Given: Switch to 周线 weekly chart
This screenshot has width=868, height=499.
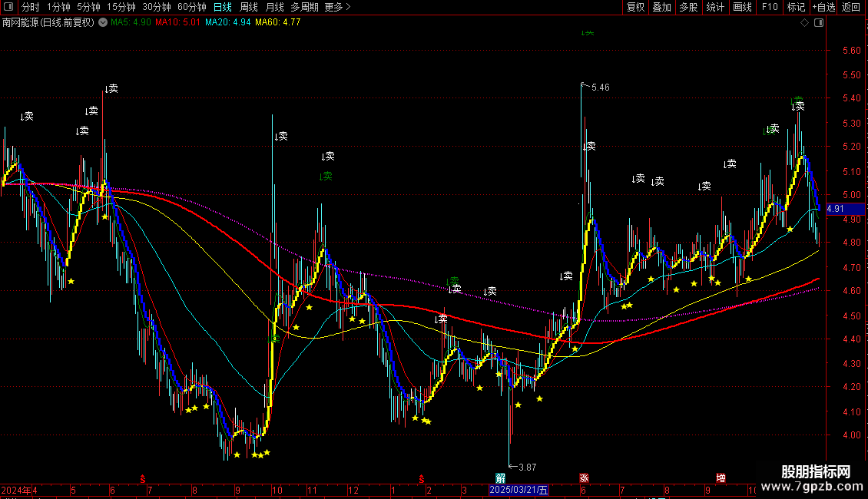Looking at the screenshot, I should (249, 7).
